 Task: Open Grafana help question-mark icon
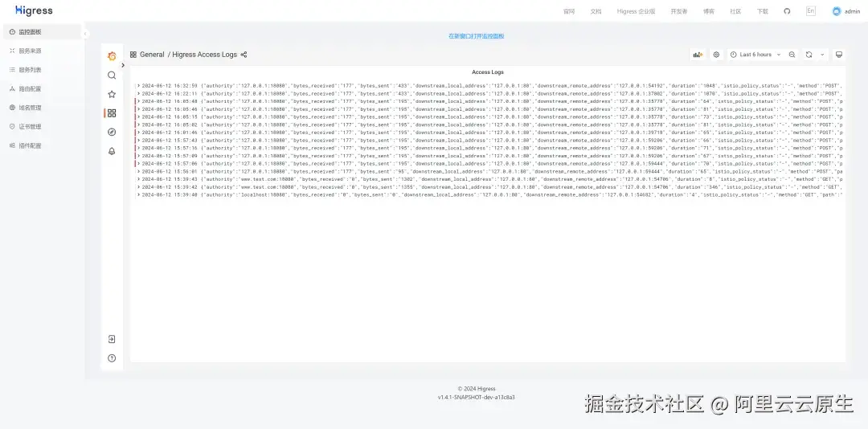click(x=112, y=358)
